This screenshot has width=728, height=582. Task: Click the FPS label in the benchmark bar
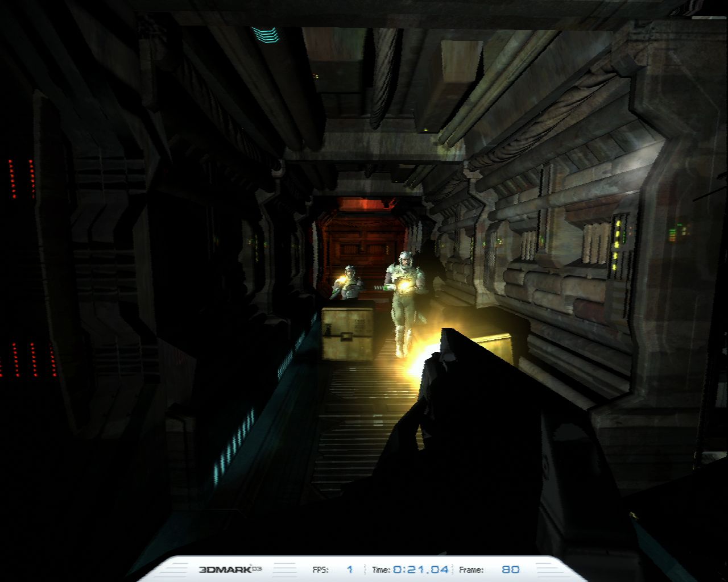point(320,569)
